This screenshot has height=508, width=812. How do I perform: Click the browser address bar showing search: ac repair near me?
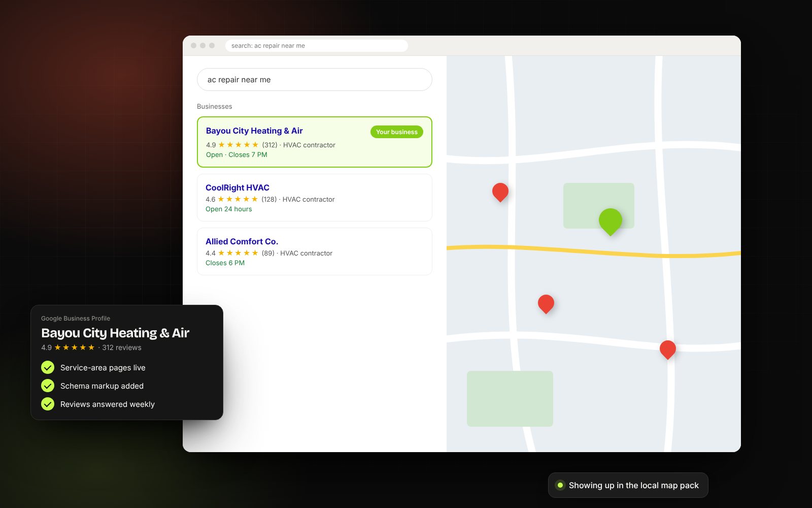(317, 46)
